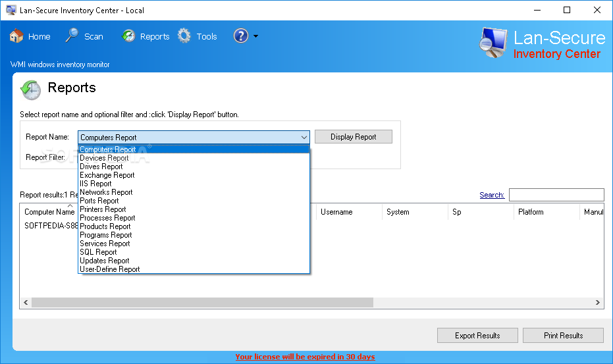Click the Lan-Secure monitor logo icon
Image resolution: width=613 pixels, height=364 pixels.
coord(493,42)
